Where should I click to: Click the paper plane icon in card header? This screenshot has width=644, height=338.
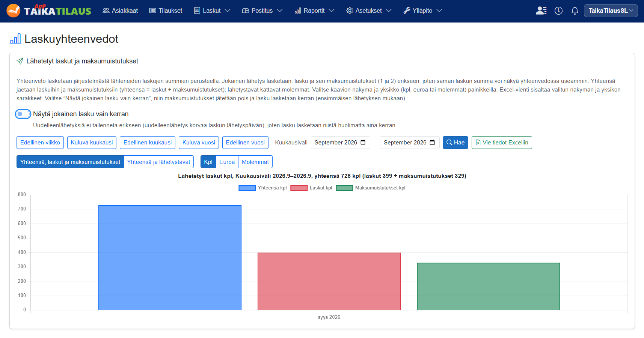click(x=20, y=61)
